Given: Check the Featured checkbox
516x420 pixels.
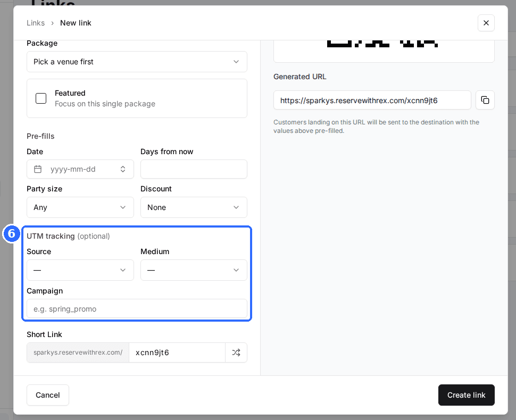Looking at the screenshot, I should 41,98.
